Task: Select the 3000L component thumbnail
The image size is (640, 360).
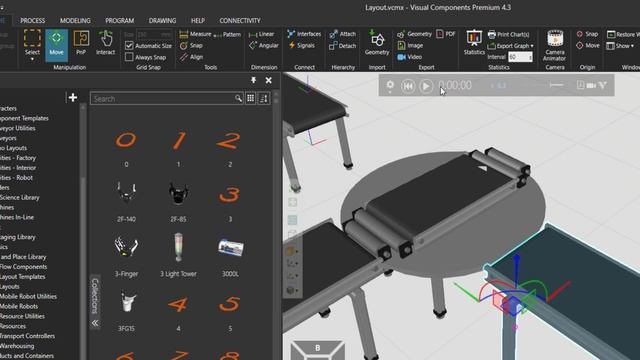Action: click(x=231, y=248)
